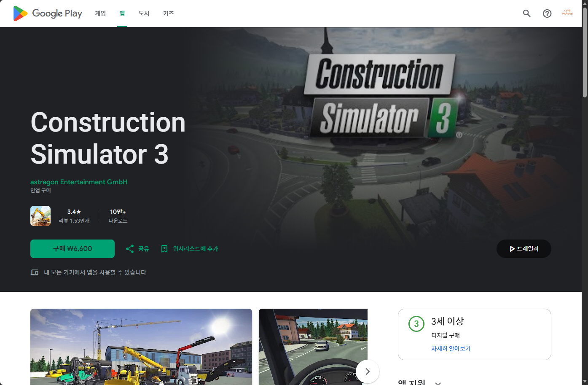Open the astragon Entertainment GmbH developer page
Viewport: 588px width, 385px height.
[x=79, y=182]
